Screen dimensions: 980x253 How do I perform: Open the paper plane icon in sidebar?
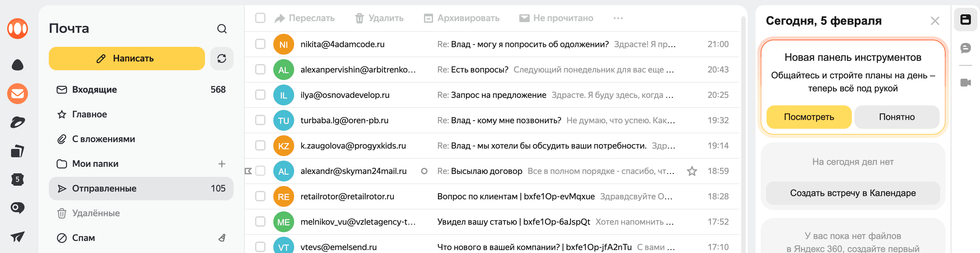point(18,237)
